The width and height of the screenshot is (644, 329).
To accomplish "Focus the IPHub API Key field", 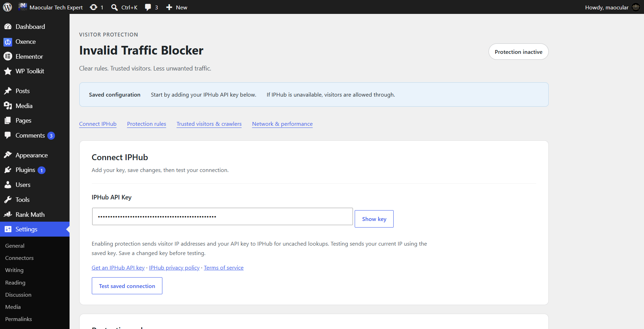I will pyautogui.click(x=223, y=216).
